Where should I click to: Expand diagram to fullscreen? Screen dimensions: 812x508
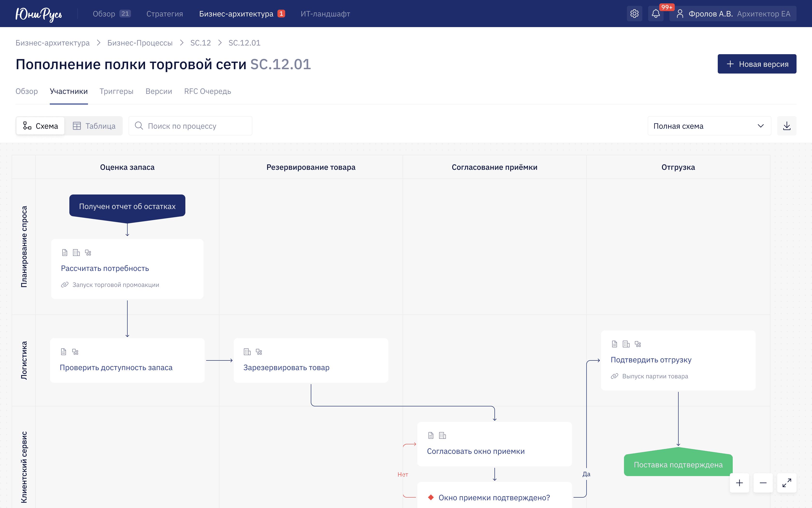[x=786, y=483]
